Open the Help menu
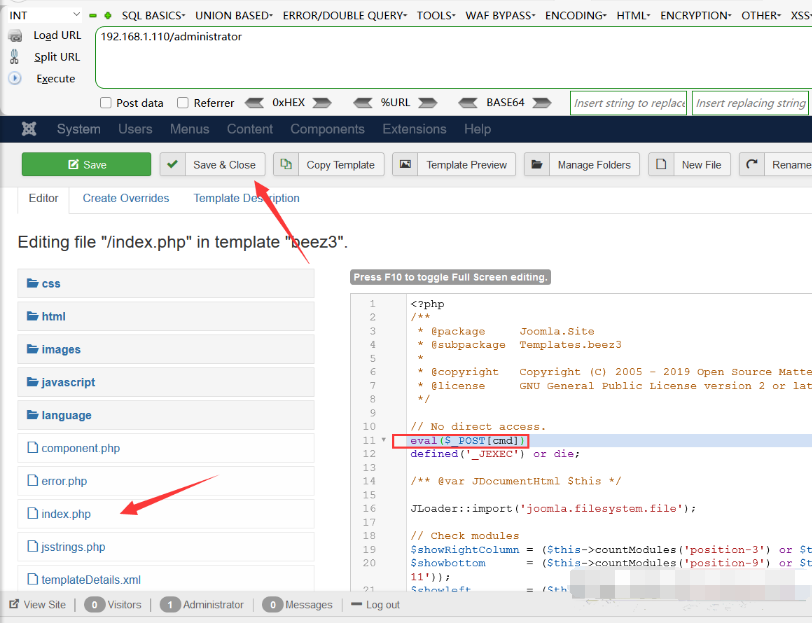The width and height of the screenshot is (812, 623). (x=477, y=129)
